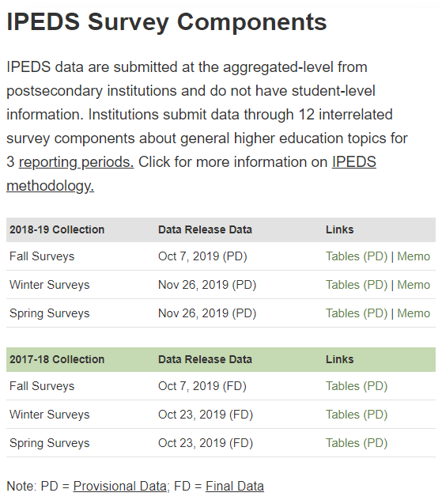Open Memo for 2018-19 Fall Surveys
This screenshot has width=442, height=504.
click(414, 256)
